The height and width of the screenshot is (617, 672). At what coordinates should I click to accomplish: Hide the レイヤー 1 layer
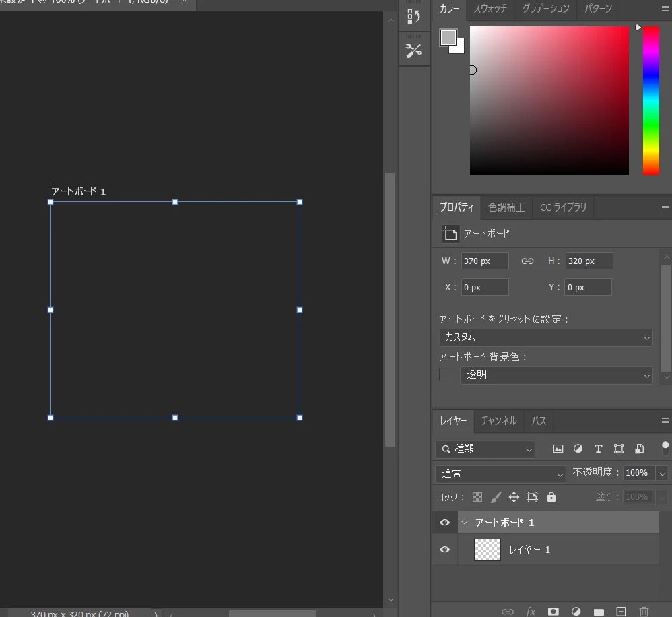click(445, 550)
